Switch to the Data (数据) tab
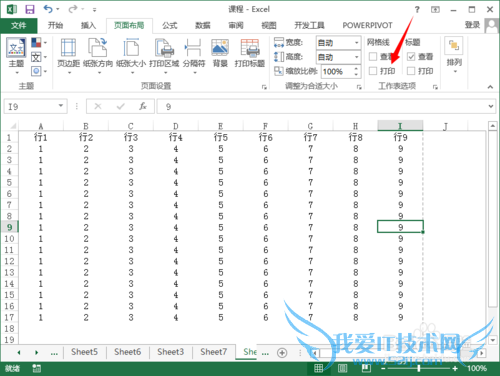Image resolution: width=500 pixels, height=376 pixels. point(203,25)
